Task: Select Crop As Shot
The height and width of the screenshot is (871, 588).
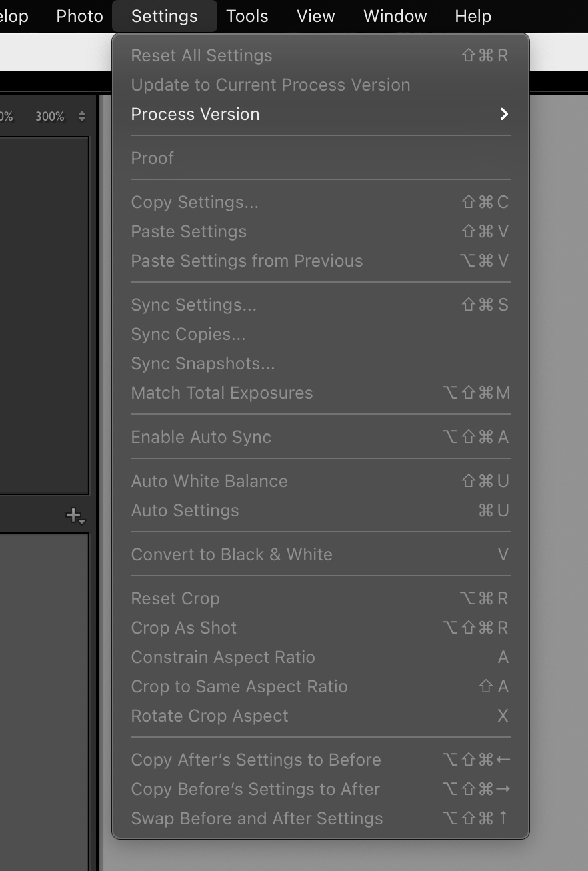Action: [183, 628]
